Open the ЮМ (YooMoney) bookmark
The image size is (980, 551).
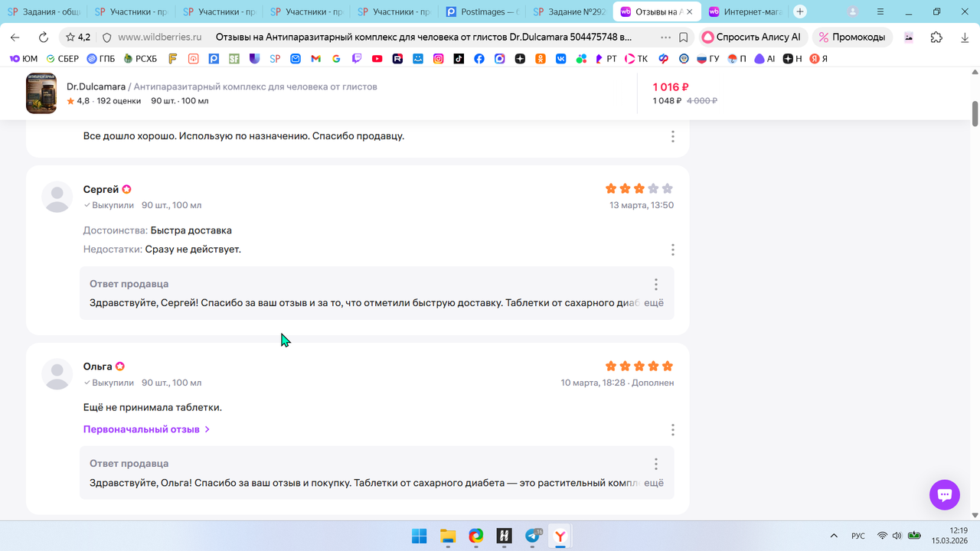pyautogui.click(x=24, y=58)
